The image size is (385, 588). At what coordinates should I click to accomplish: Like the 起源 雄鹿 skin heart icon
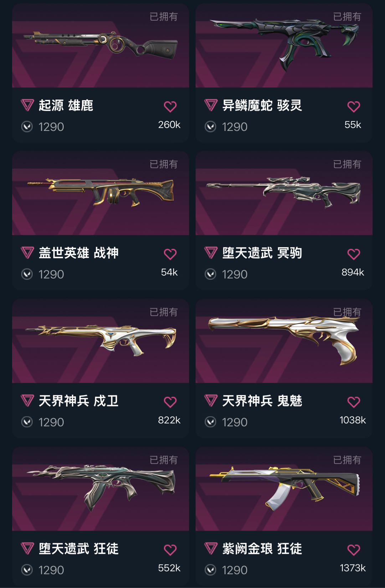[170, 106]
